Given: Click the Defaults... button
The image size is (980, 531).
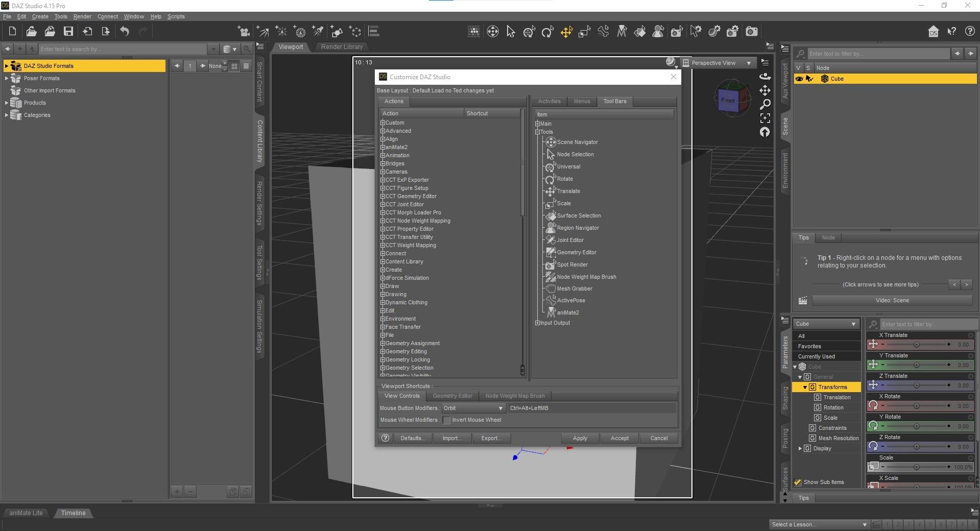Looking at the screenshot, I should point(413,439).
